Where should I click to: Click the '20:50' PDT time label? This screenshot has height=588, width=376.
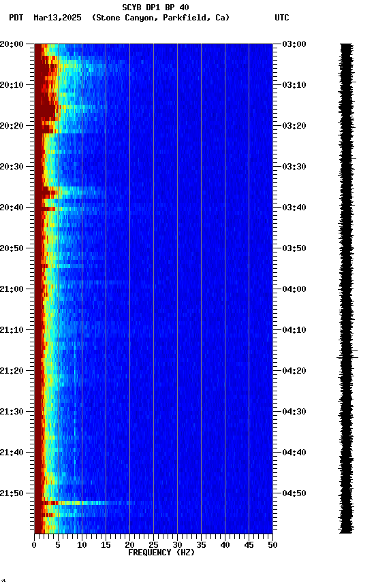pyautogui.click(x=12, y=248)
